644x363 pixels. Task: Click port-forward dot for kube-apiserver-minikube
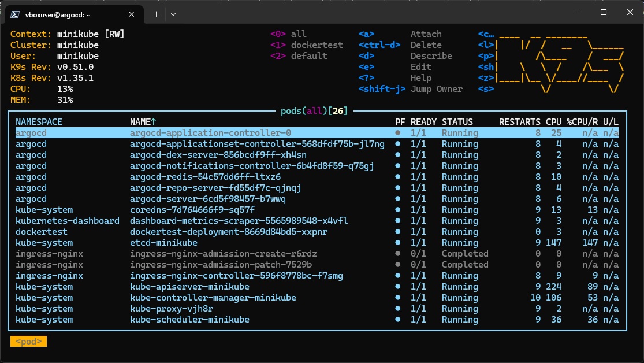pyautogui.click(x=397, y=287)
